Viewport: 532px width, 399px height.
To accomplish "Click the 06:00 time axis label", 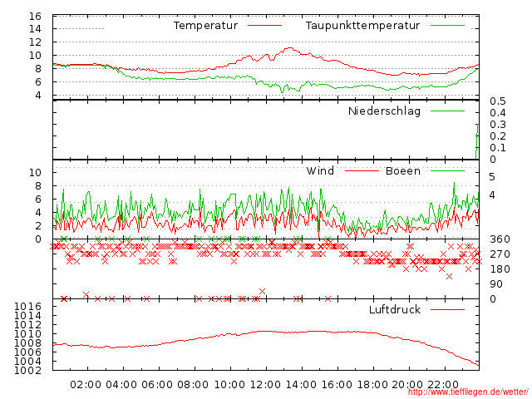I will [157, 385].
